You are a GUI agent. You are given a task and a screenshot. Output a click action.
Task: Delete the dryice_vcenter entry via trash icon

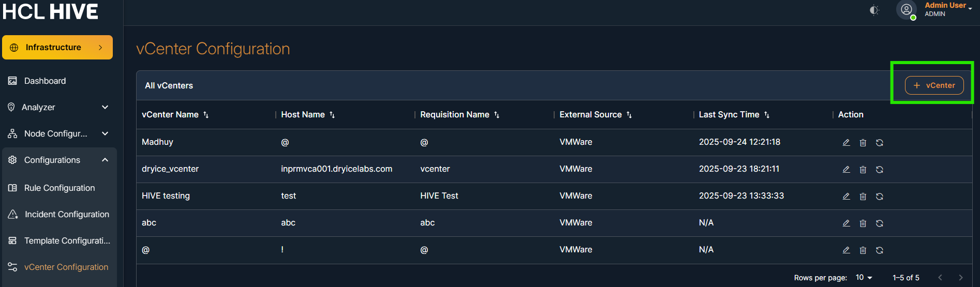pyautogui.click(x=863, y=170)
